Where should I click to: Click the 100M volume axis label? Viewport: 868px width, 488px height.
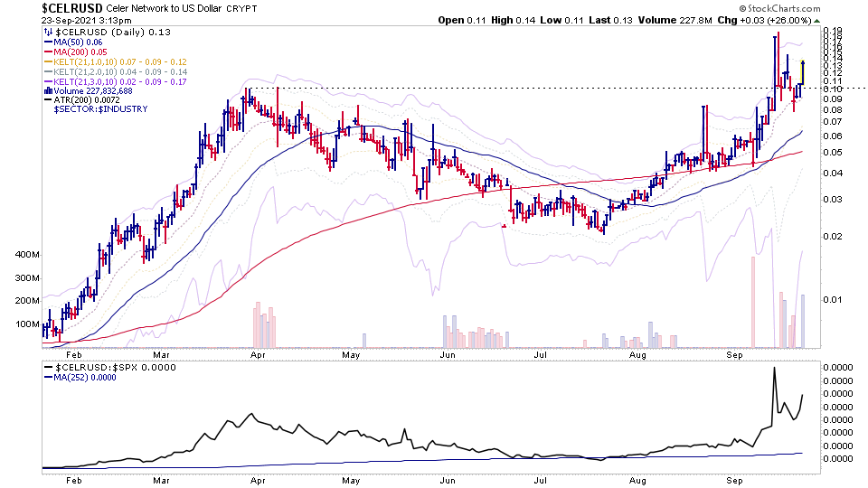(x=27, y=324)
